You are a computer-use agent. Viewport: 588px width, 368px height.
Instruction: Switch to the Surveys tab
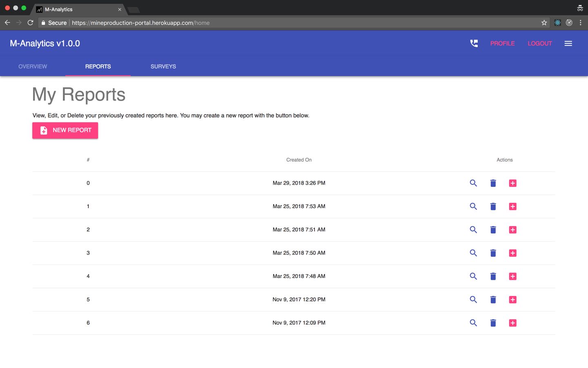tap(163, 66)
